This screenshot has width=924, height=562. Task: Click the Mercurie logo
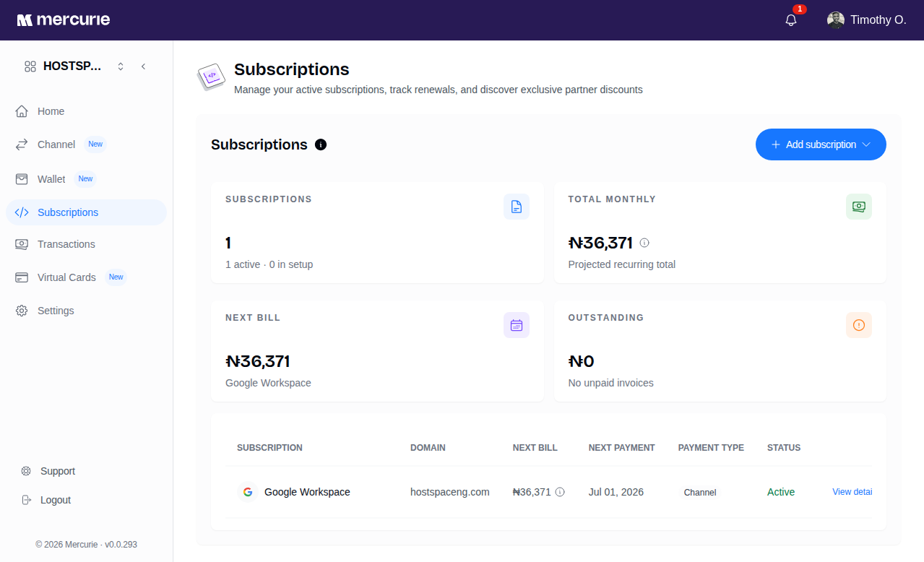click(64, 20)
